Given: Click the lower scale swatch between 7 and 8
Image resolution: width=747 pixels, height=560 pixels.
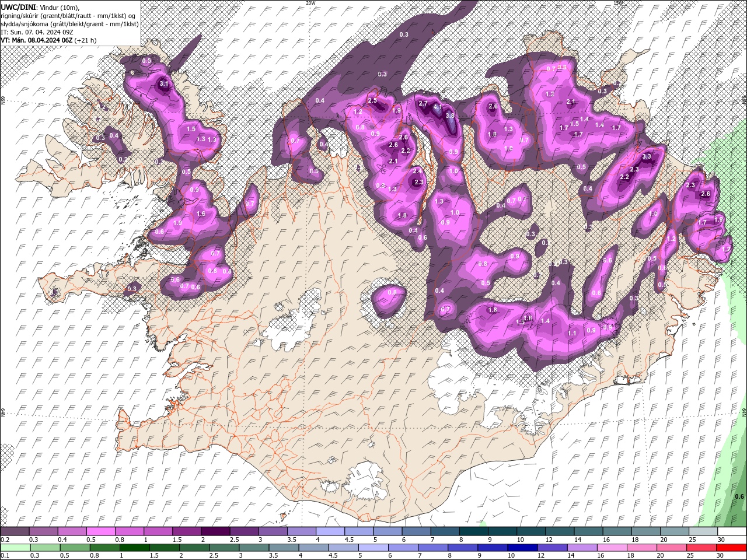Looking at the screenshot, I should pyautogui.click(x=432, y=548).
